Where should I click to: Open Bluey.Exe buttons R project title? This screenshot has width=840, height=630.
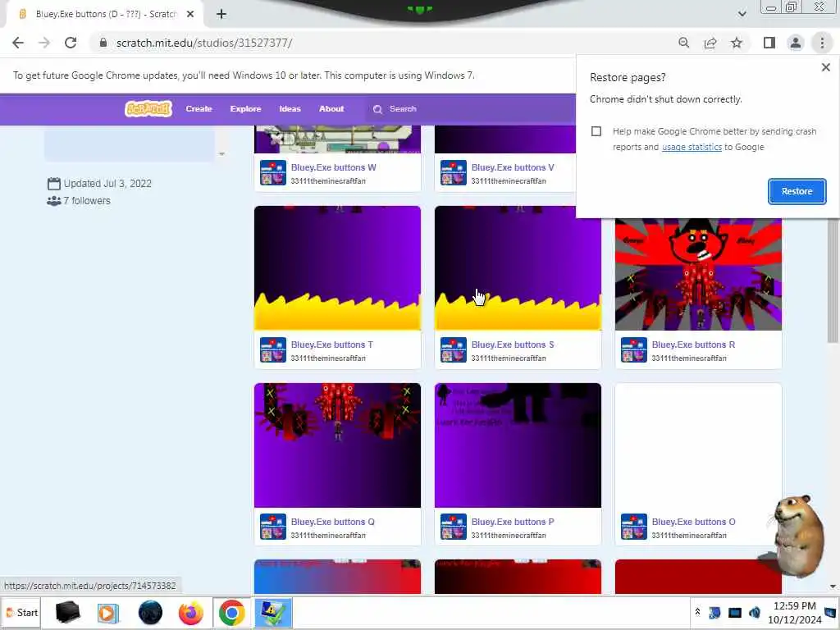(693, 345)
